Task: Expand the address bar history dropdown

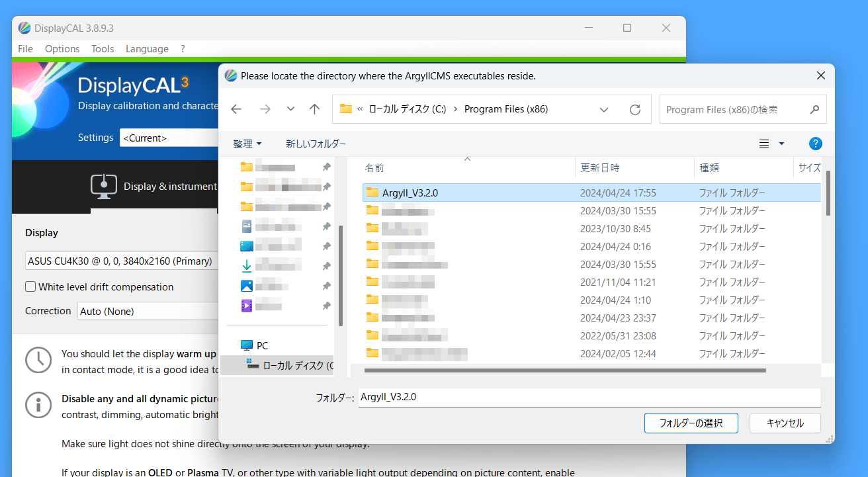Action: click(x=604, y=109)
